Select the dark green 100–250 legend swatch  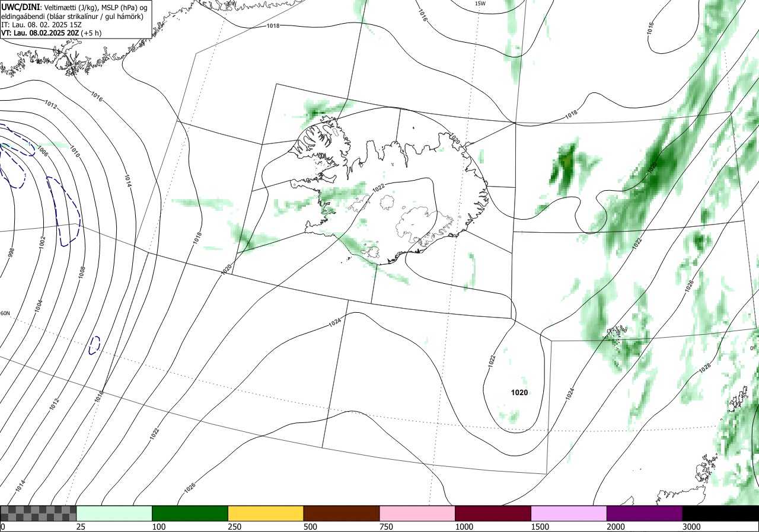(x=190, y=513)
